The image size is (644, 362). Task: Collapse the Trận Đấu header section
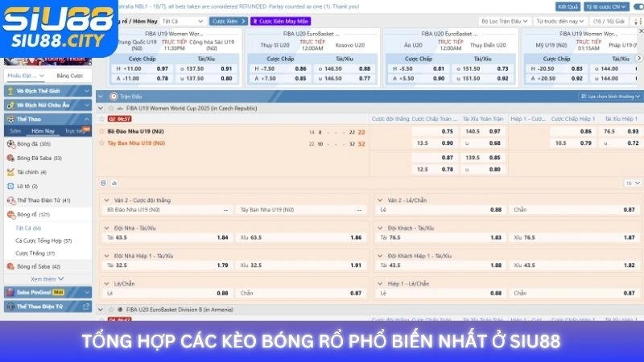pos(101,97)
